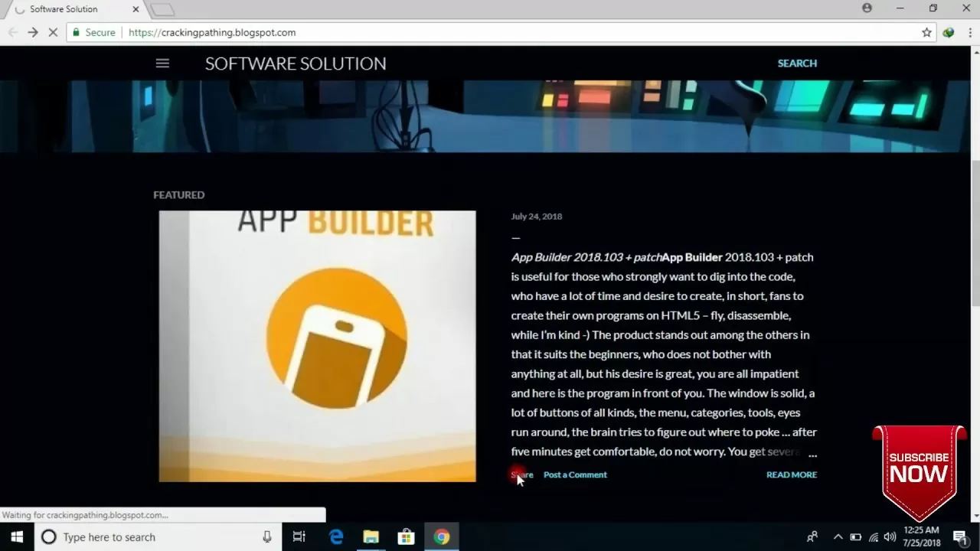Viewport: 980px width, 551px height.
Task: Click the green extension icon in toolbar
Action: pyautogui.click(x=949, y=32)
